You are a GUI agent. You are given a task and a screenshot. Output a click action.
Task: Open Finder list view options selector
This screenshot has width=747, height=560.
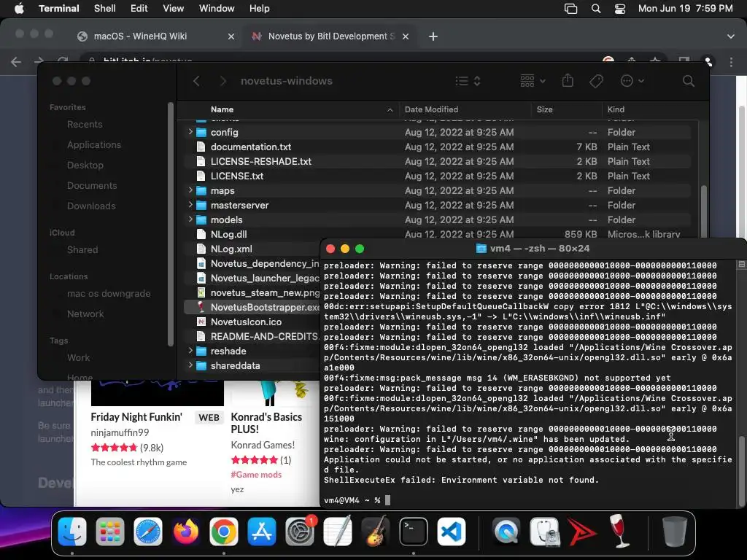[468, 81]
